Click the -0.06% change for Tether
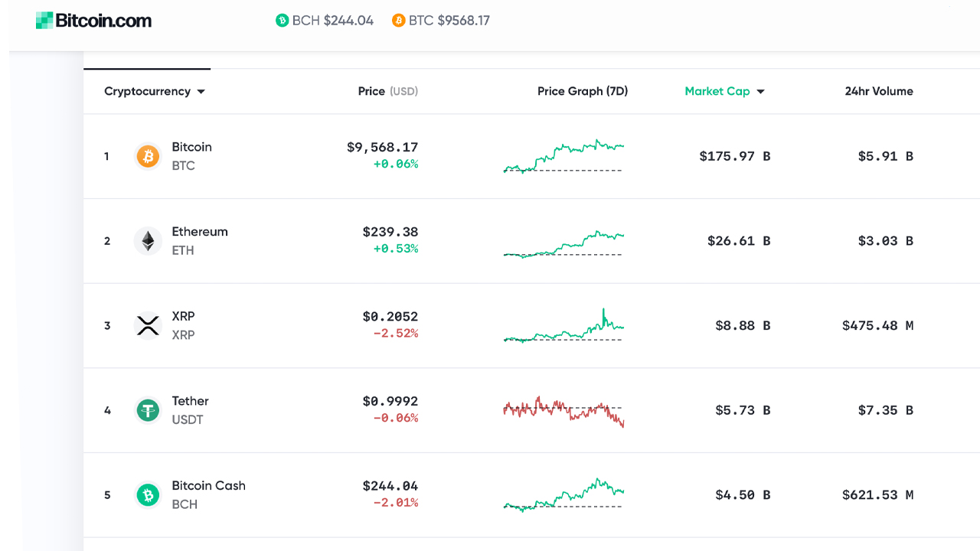Viewport: 980px width, 551px height. (x=396, y=419)
